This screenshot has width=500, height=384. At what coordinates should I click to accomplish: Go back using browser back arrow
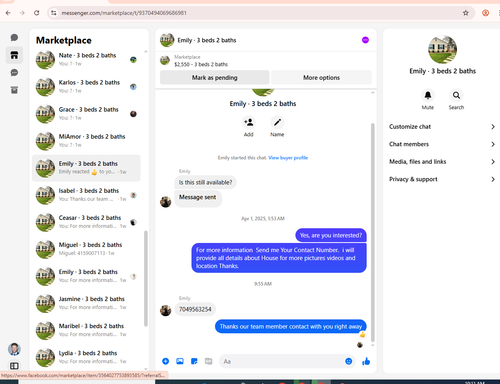pyautogui.click(x=8, y=13)
